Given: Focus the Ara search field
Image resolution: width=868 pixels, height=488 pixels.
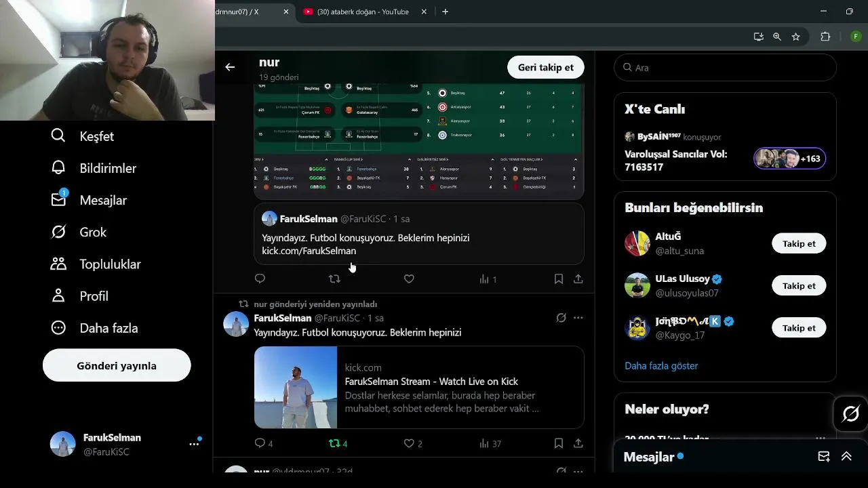Looking at the screenshot, I should 725,68.
